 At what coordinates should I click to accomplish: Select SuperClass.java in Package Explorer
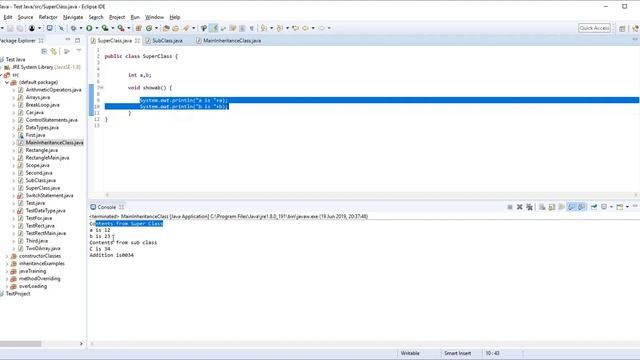tap(42, 188)
